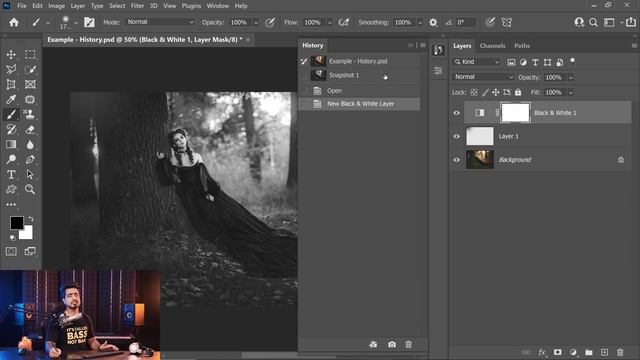Toggle history brush source for Example - History.psd
This screenshot has height=360, width=640.
click(304, 61)
